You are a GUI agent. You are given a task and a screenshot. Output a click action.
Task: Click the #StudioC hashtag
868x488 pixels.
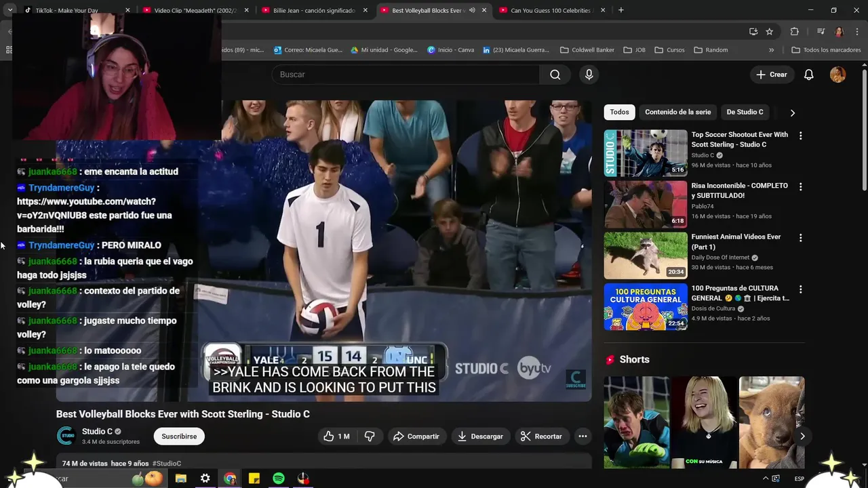(167, 464)
